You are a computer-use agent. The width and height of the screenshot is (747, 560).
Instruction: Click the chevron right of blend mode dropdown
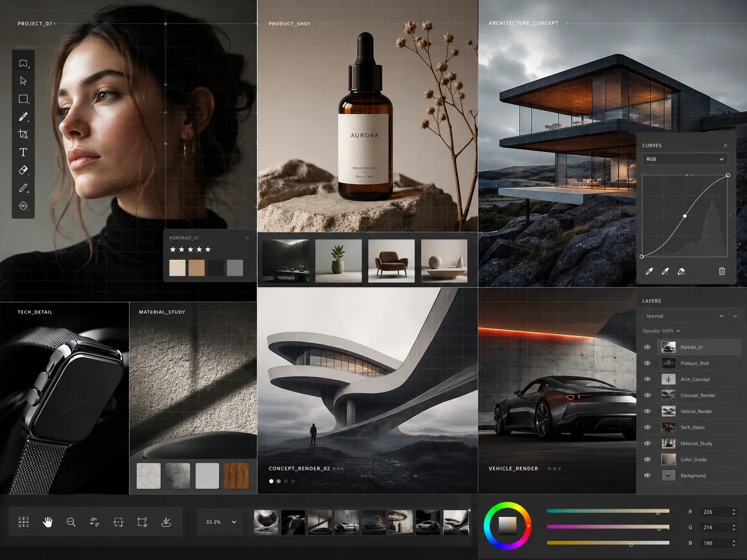[x=735, y=316]
